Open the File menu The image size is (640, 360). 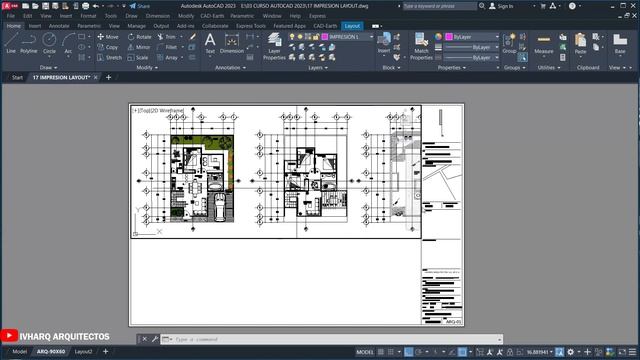pos(11,16)
